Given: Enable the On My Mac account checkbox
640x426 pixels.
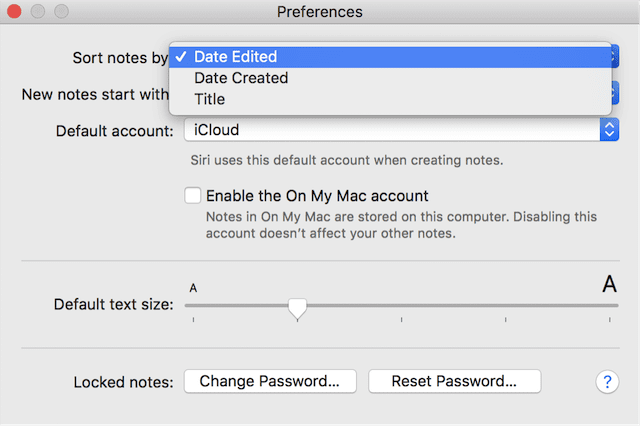Looking at the screenshot, I should pos(193,196).
